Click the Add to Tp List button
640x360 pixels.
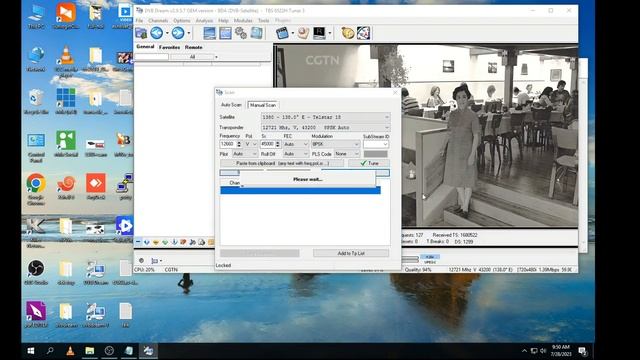pyautogui.click(x=351, y=253)
